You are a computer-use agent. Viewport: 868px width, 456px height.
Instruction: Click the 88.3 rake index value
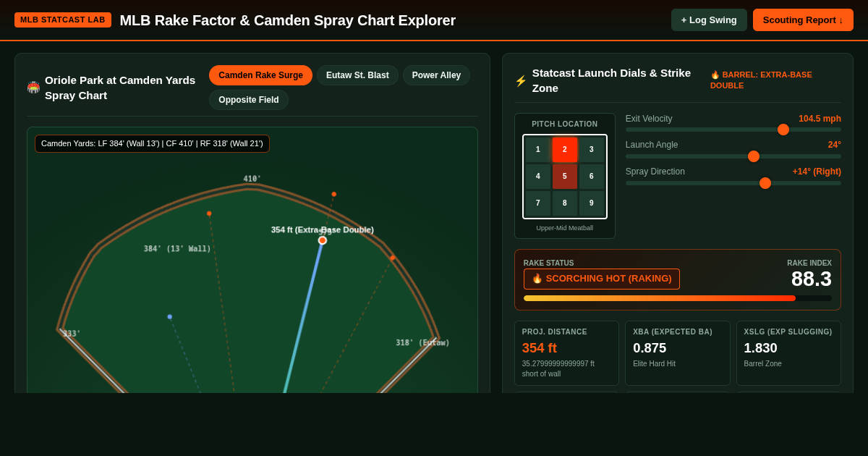[x=812, y=279]
